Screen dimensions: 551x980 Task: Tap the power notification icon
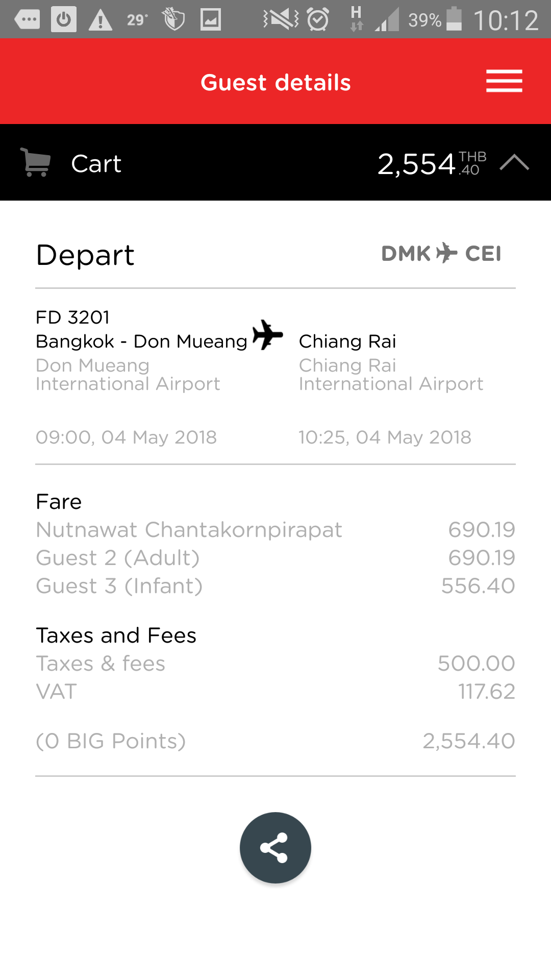pyautogui.click(x=64, y=20)
